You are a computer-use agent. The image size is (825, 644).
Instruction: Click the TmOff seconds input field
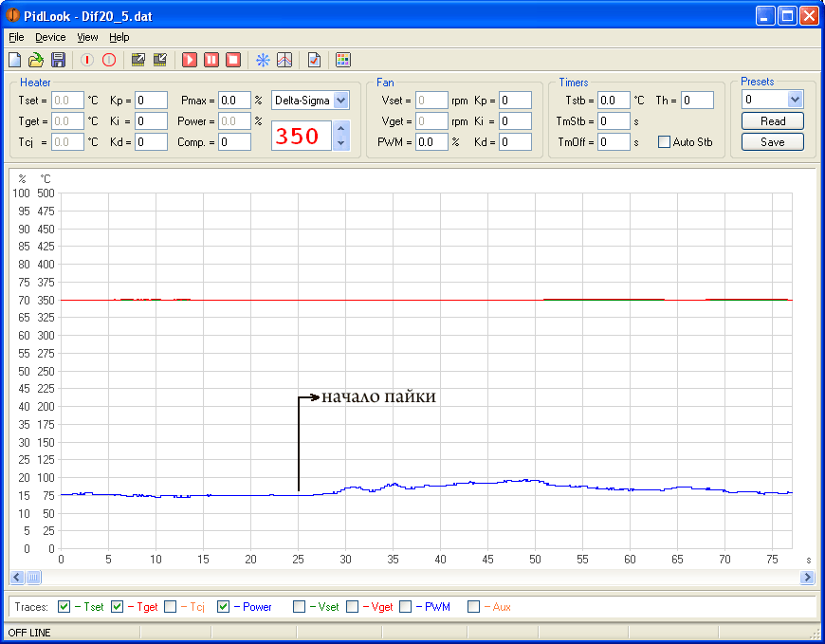pyautogui.click(x=614, y=142)
